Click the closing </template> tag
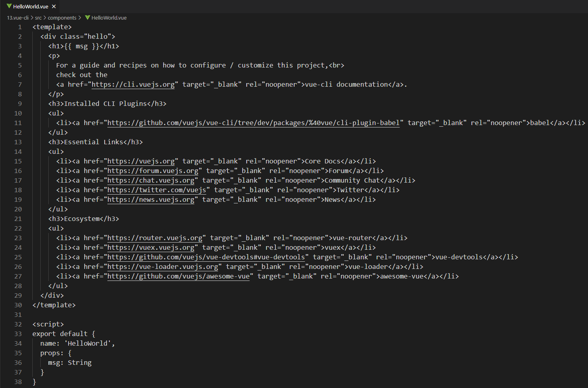The width and height of the screenshot is (588, 388). tap(54, 305)
